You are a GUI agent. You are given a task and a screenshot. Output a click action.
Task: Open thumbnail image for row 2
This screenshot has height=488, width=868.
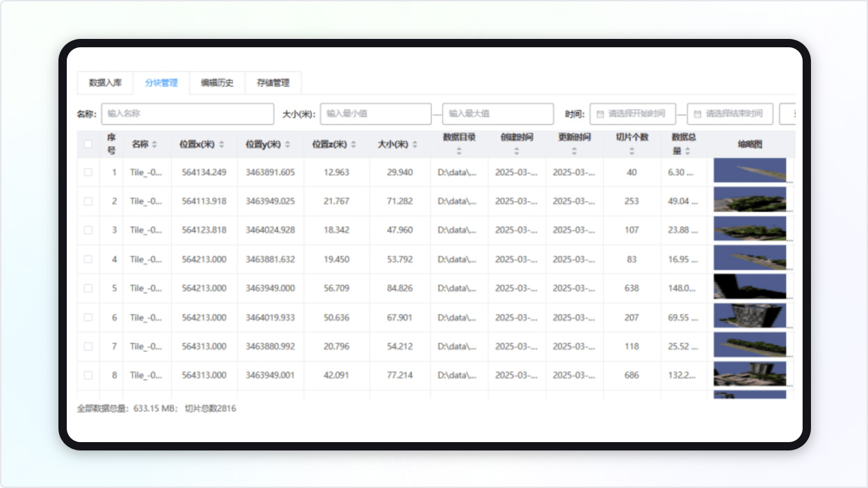750,200
